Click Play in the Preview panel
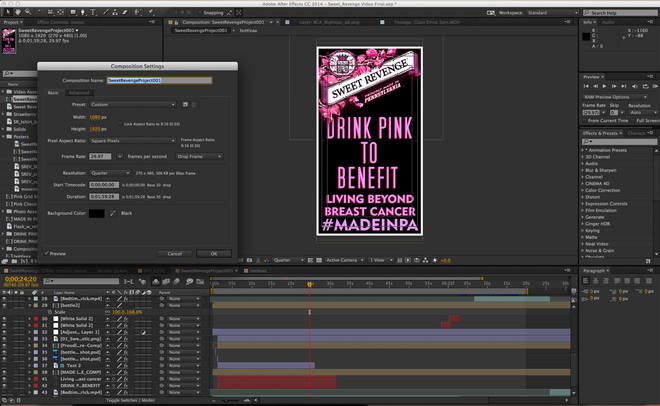Viewport: 660px width, 406px height. (x=604, y=86)
